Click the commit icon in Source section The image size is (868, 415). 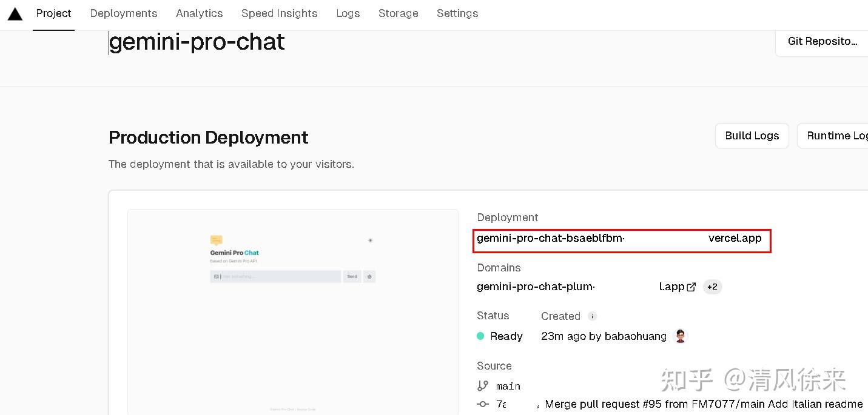click(483, 404)
